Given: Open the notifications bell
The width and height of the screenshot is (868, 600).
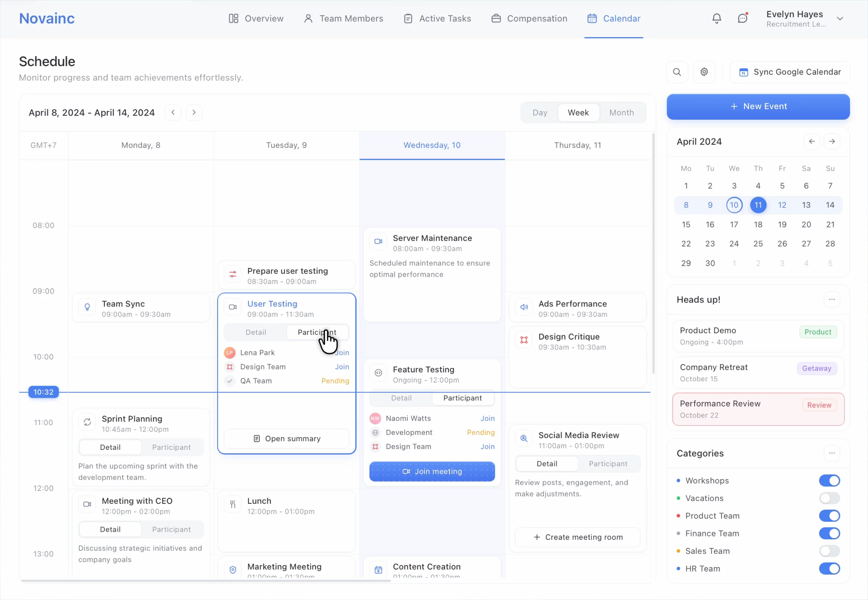Looking at the screenshot, I should click(717, 18).
